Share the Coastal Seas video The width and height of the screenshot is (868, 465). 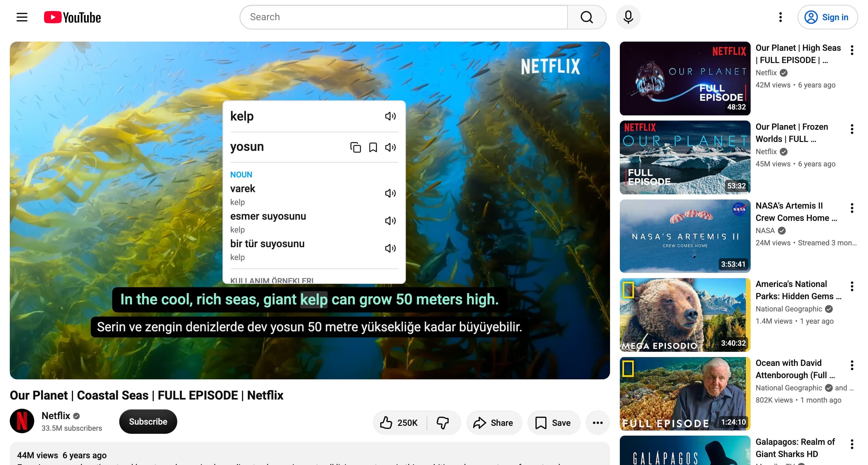coord(494,423)
